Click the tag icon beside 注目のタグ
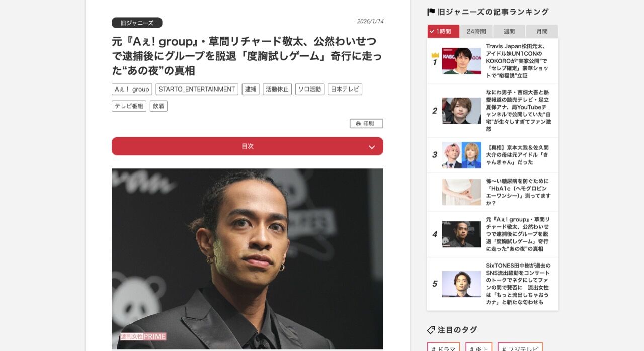The image size is (644, 351). click(x=431, y=330)
